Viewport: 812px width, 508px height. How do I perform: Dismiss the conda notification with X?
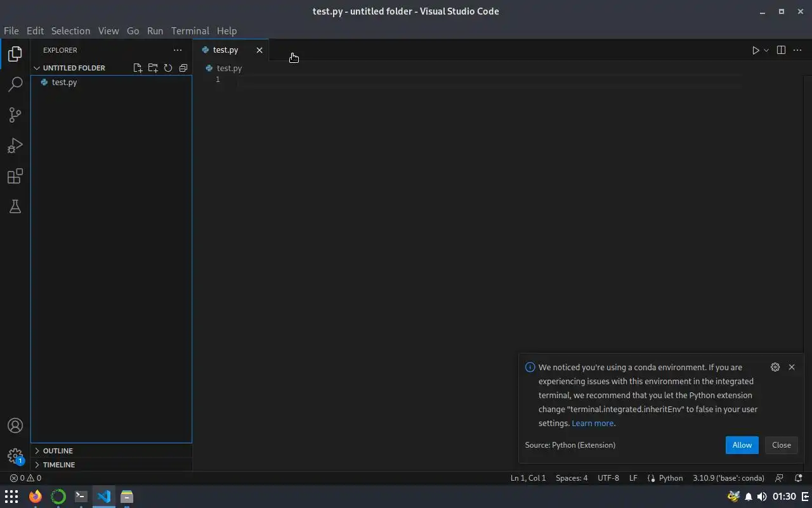point(792,367)
